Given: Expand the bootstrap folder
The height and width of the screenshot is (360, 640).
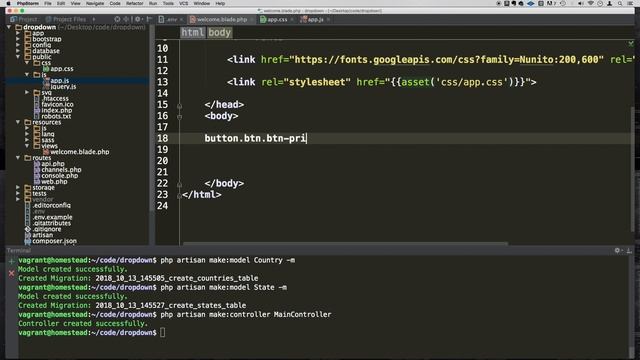Looking at the screenshot, I should [x=18, y=39].
